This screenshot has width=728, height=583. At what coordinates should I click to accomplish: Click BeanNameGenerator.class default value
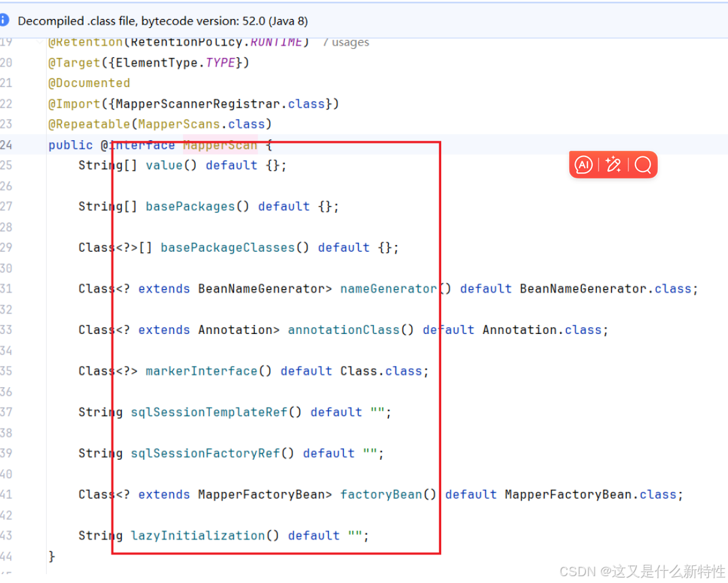[606, 289]
